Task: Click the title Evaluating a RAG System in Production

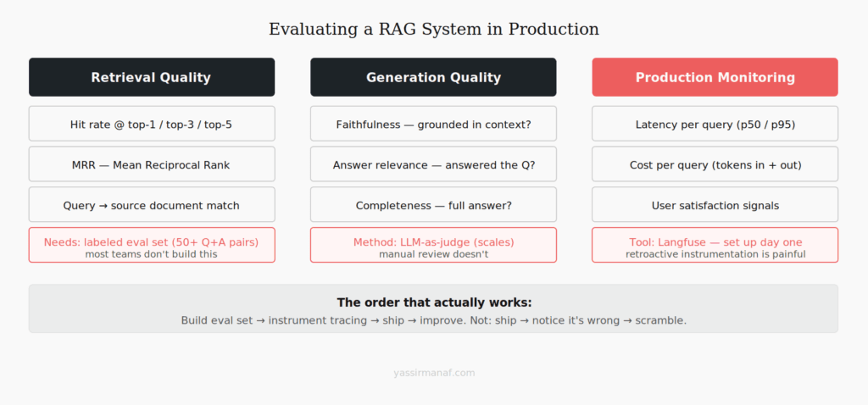Action: (x=434, y=29)
